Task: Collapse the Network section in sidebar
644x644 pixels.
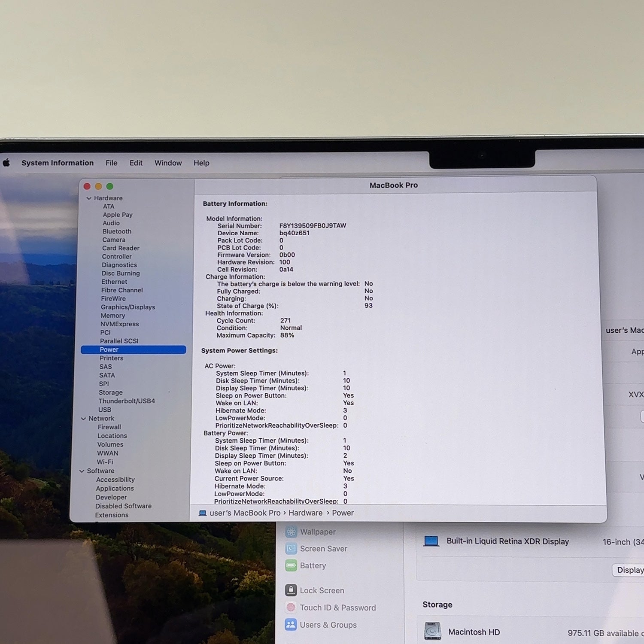Action: coord(83,419)
